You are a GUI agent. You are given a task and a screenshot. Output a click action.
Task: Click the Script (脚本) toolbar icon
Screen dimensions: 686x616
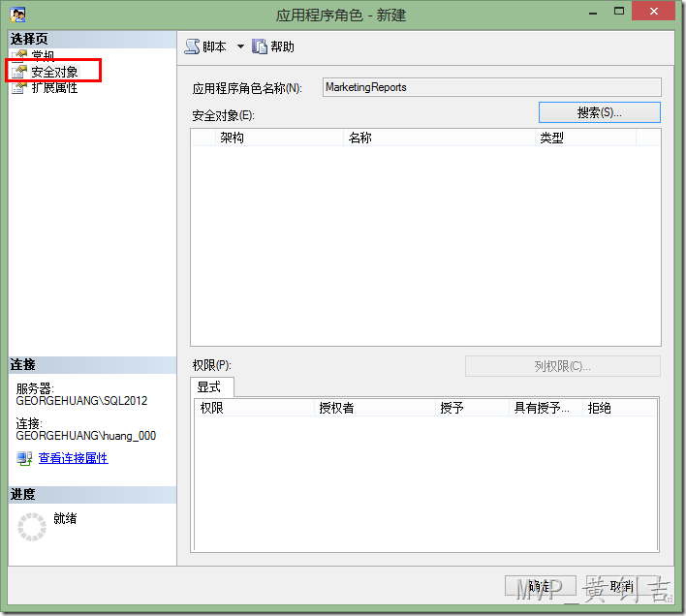(x=192, y=46)
